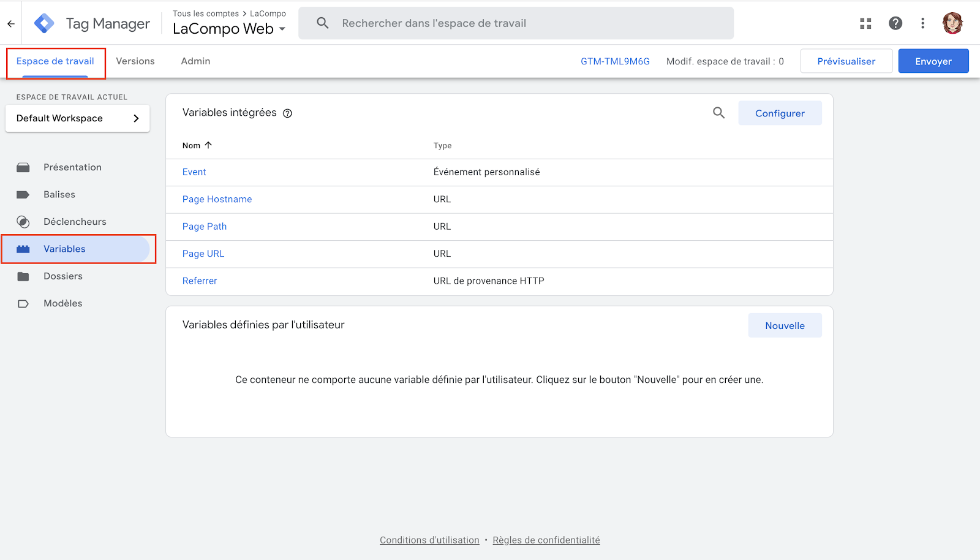Search built-in variables with magnifier icon
Viewport: 980px width, 560px height.
point(718,113)
